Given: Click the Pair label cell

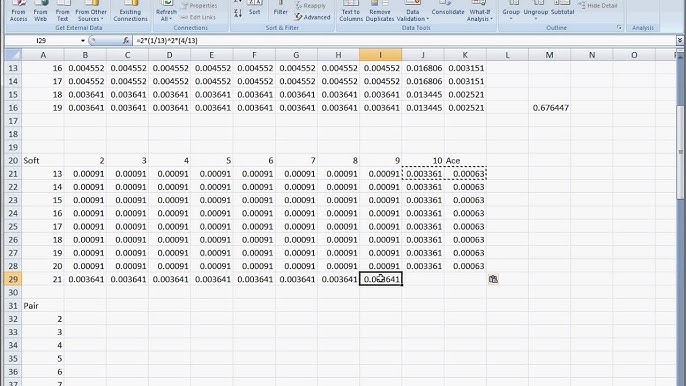Looking at the screenshot, I should [x=43, y=305].
